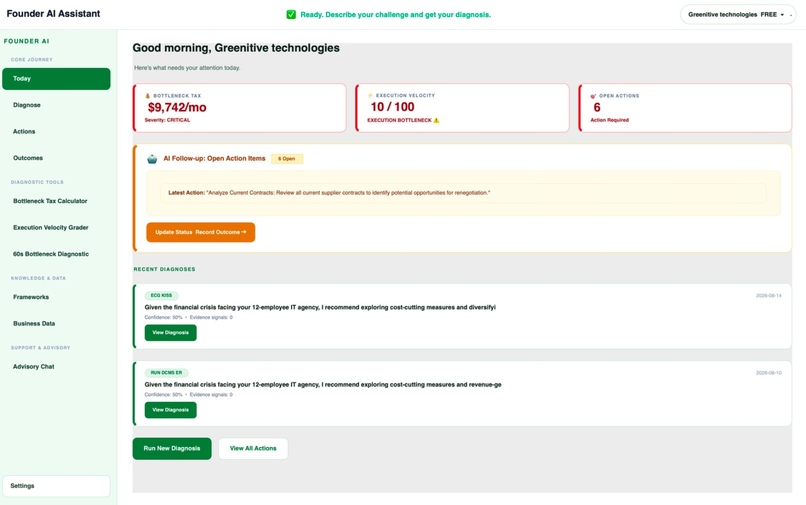Screen dimensions: 806x505
Task: Click the Founder AI Assistant title
Action: (53, 14)
